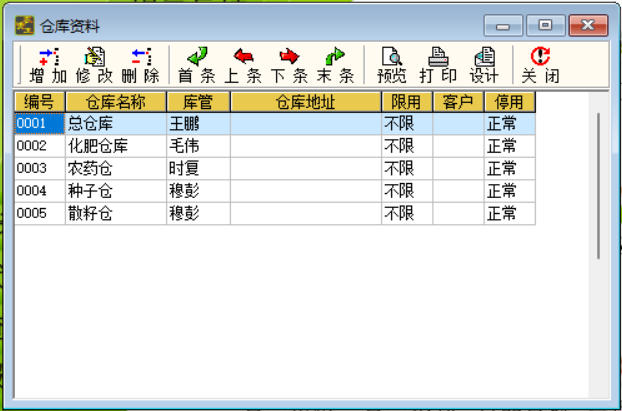Click the 仓库地址 column header
The image size is (622, 411).
click(x=306, y=102)
